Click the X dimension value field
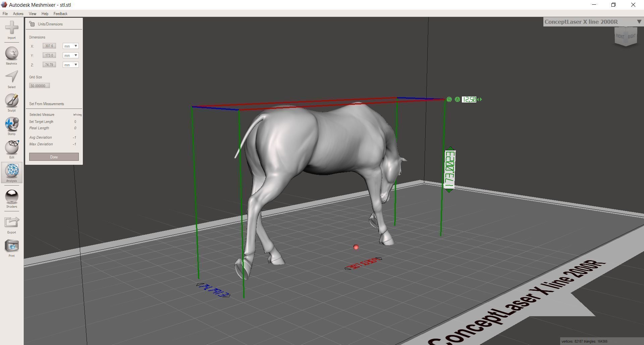644x345 pixels. [49, 46]
